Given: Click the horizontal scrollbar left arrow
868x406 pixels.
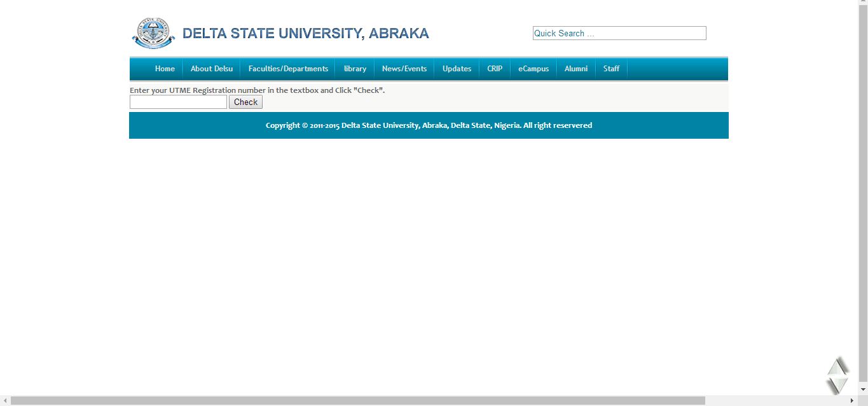Looking at the screenshot, I should [5, 401].
